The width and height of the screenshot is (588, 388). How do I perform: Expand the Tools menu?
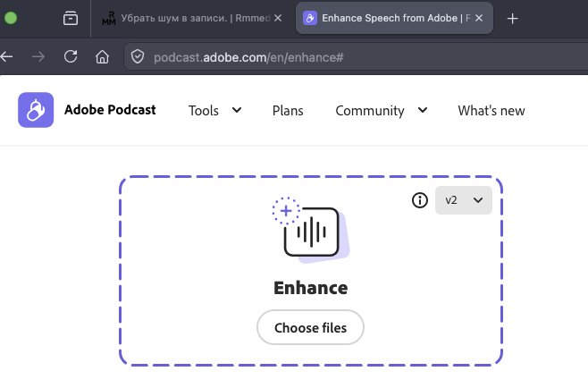pyautogui.click(x=214, y=111)
